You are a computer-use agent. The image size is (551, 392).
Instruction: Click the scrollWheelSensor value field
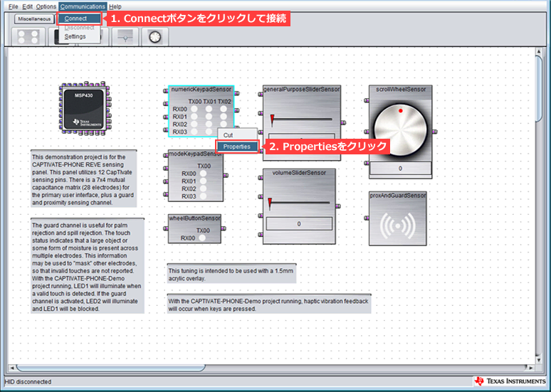(x=400, y=169)
